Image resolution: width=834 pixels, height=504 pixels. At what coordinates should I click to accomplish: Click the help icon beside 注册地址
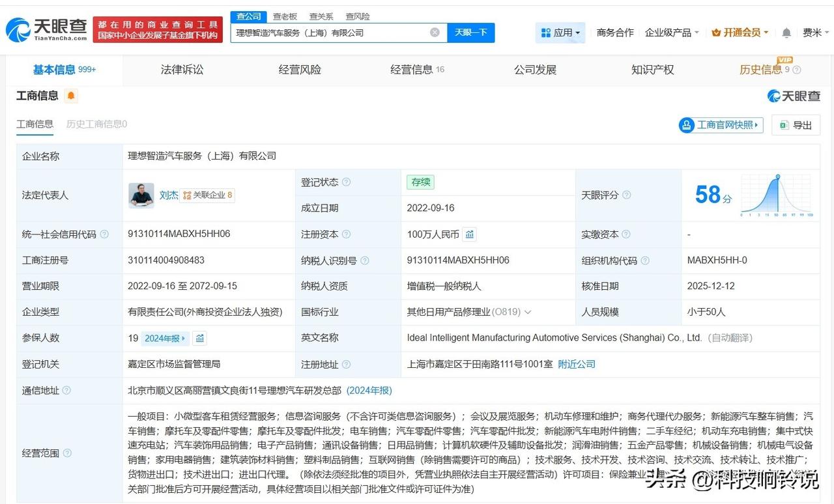(346, 365)
